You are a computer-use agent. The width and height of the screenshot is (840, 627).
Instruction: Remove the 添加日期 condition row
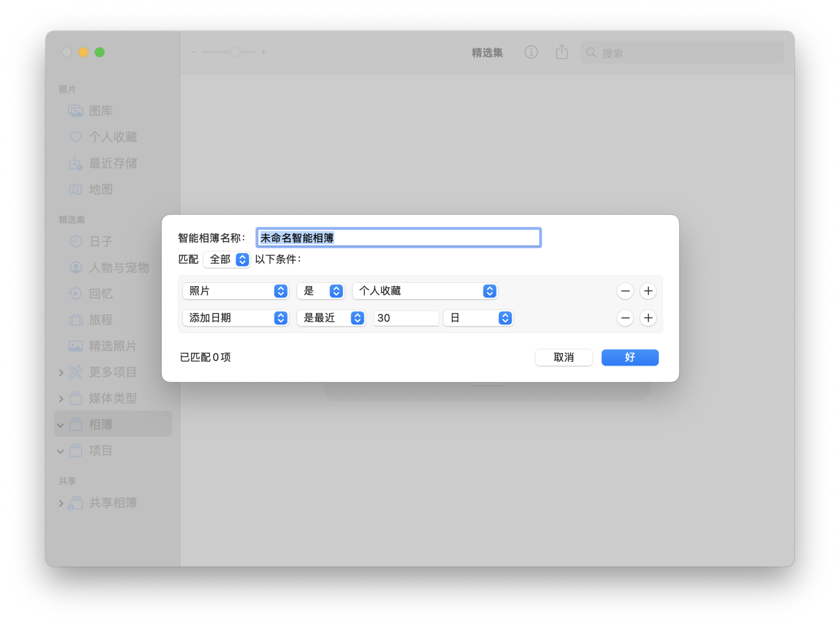click(x=625, y=318)
